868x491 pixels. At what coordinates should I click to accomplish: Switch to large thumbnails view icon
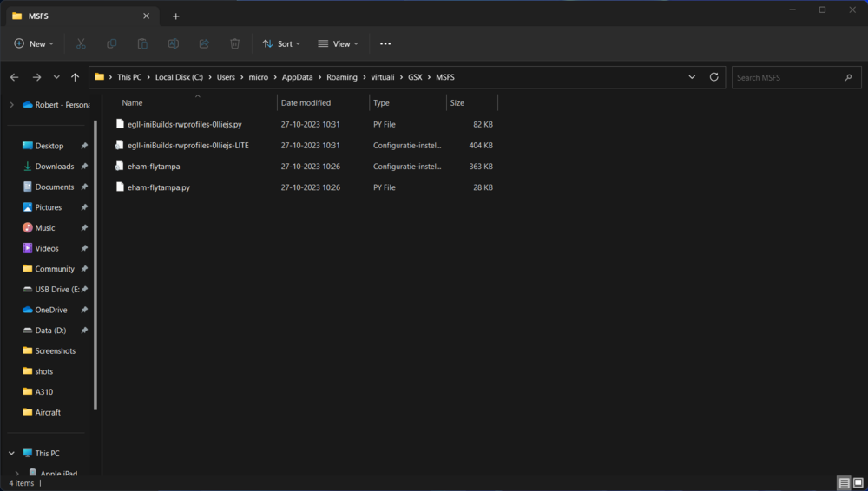pyautogui.click(x=858, y=483)
